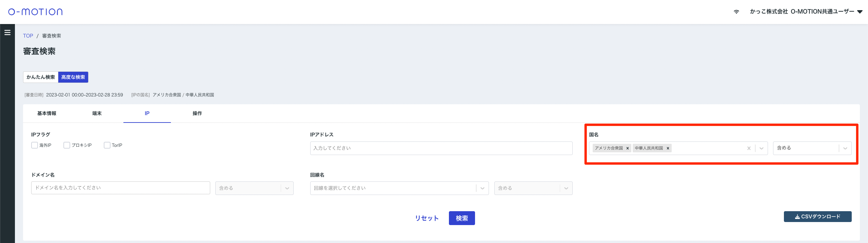The width and height of the screenshot is (868, 243).
Task: Click the O-MOTION logo
Action: click(x=35, y=12)
